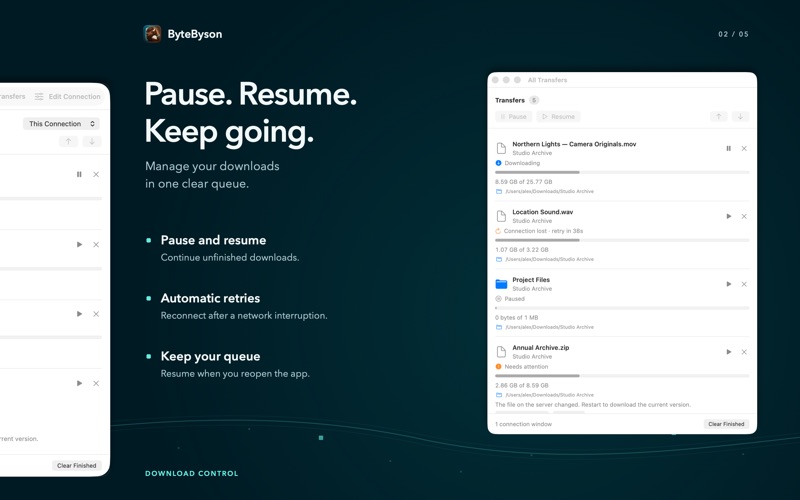Click the blue Downloading status icon

click(498, 163)
